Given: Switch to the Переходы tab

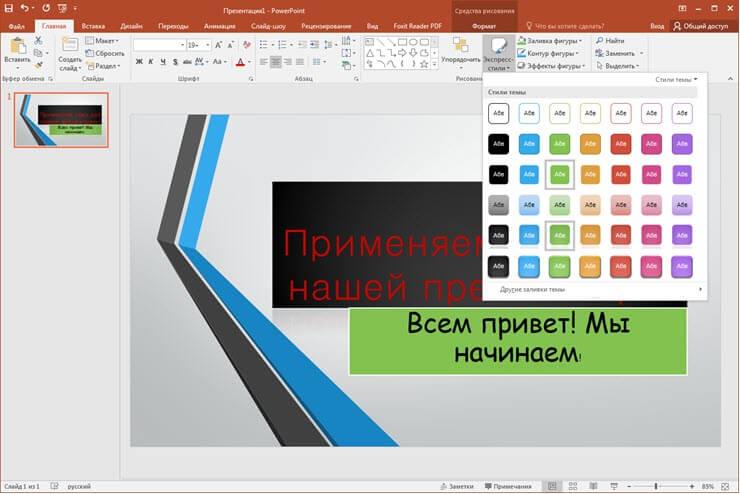Looking at the screenshot, I should point(173,26).
